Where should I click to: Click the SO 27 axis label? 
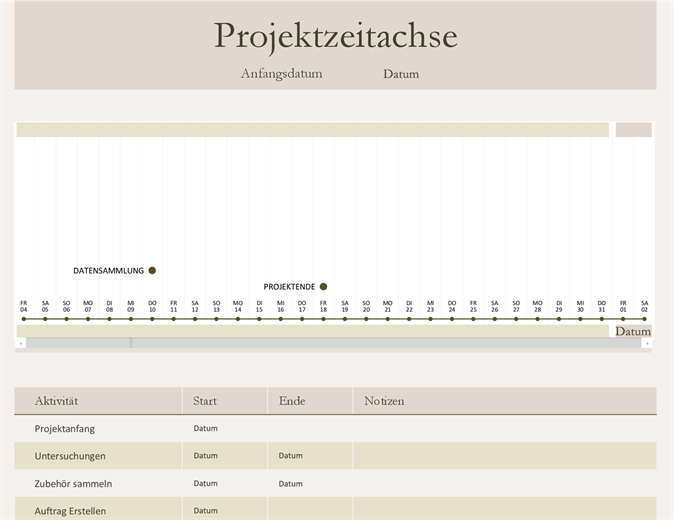pos(516,306)
